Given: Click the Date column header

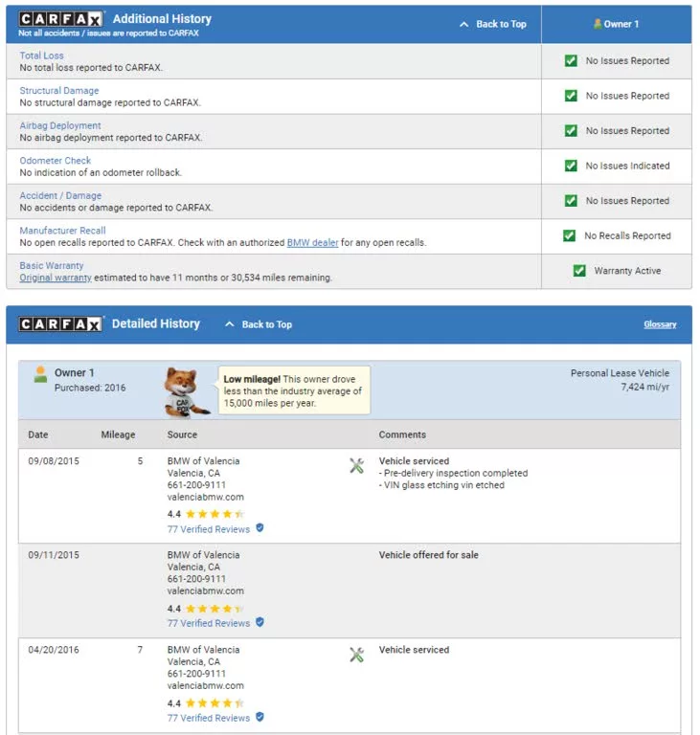Looking at the screenshot, I should 38,434.
